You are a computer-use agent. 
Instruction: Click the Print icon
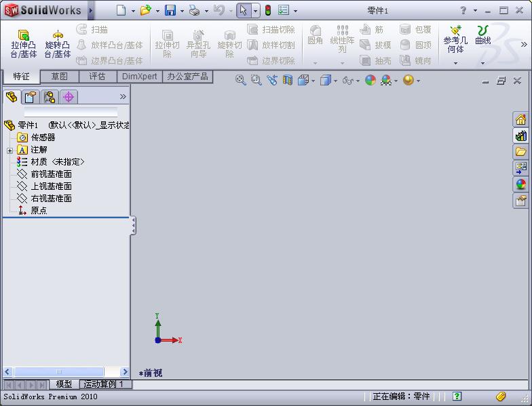[194, 11]
